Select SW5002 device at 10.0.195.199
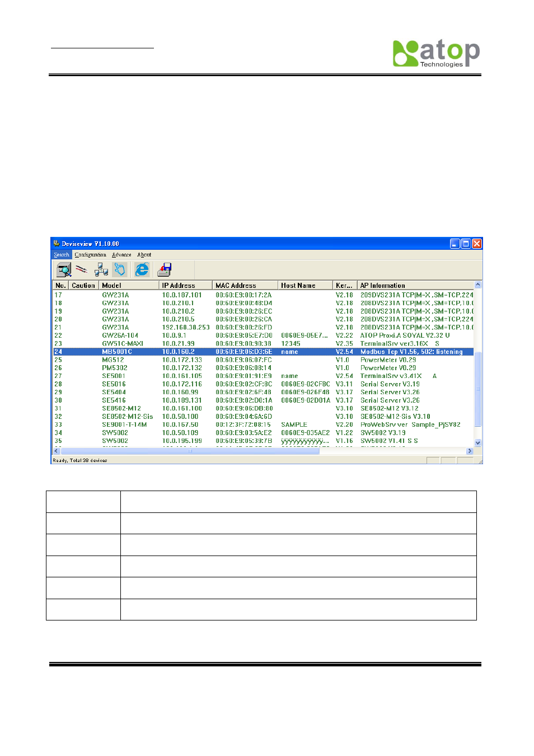The width and height of the screenshot is (534, 756). [263, 441]
